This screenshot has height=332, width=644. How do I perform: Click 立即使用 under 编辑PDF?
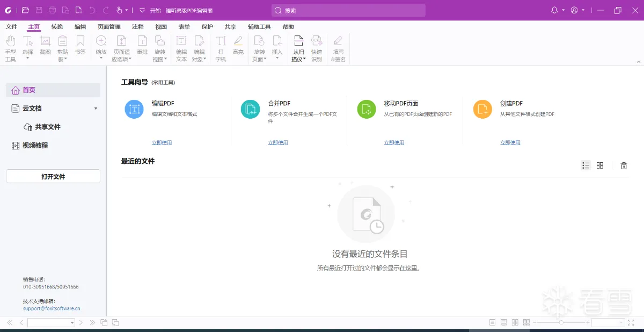pos(162,143)
